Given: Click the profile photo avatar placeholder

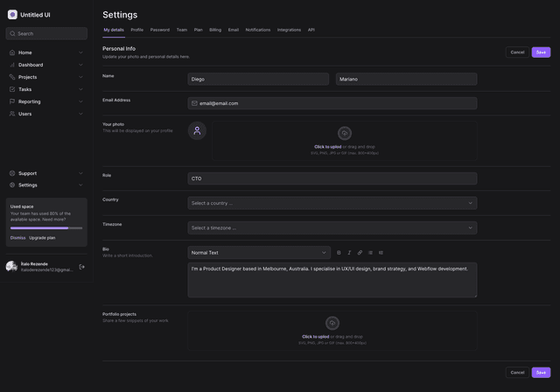Looking at the screenshot, I should pos(197,131).
